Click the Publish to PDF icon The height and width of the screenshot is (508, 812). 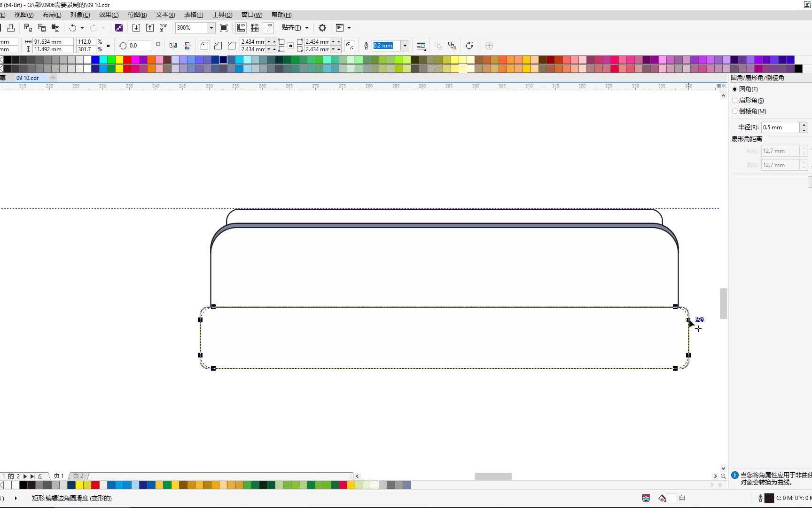[164, 28]
